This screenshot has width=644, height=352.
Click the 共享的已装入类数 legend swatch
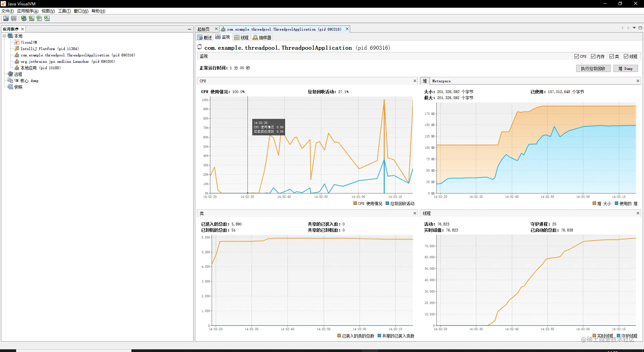(x=379, y=336)
